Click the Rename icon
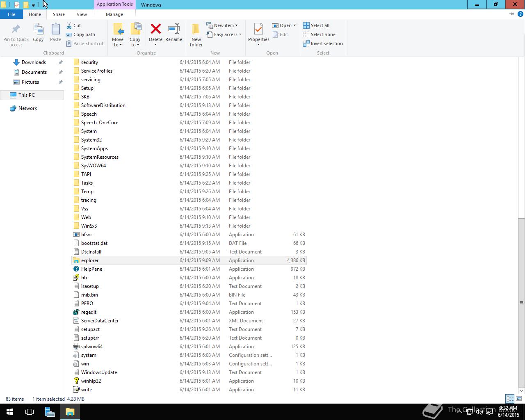Image resolution: width=525 pixels, height=420 pixels. [174, 29]
